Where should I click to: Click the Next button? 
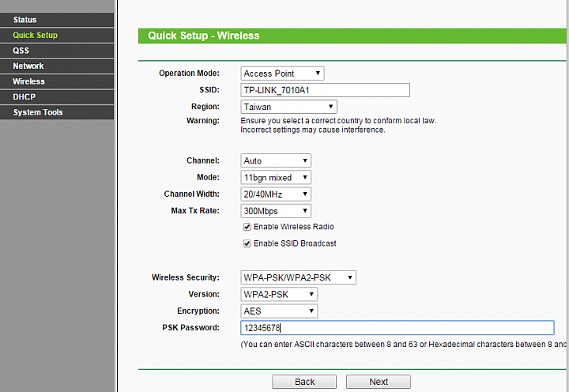click(x=379, y=382)
